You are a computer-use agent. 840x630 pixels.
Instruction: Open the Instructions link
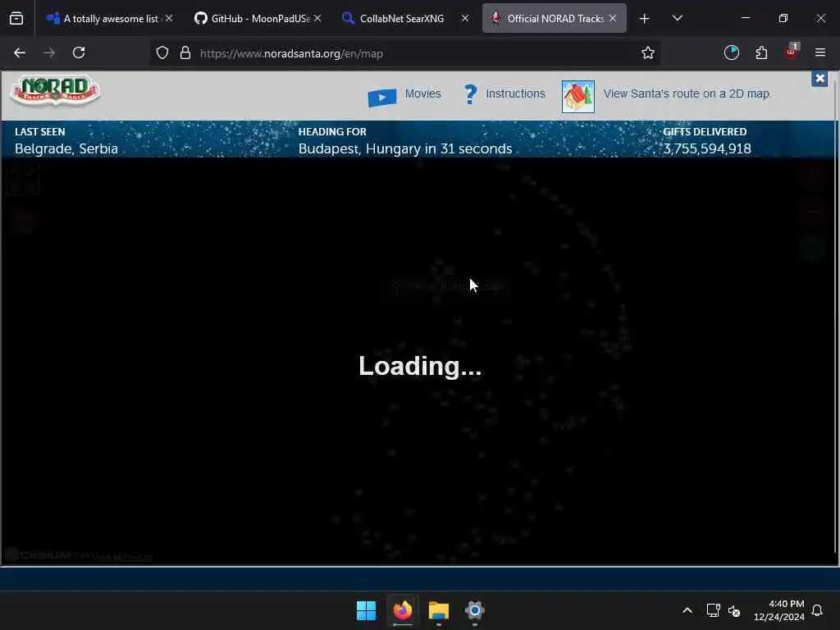pos(515,94)
